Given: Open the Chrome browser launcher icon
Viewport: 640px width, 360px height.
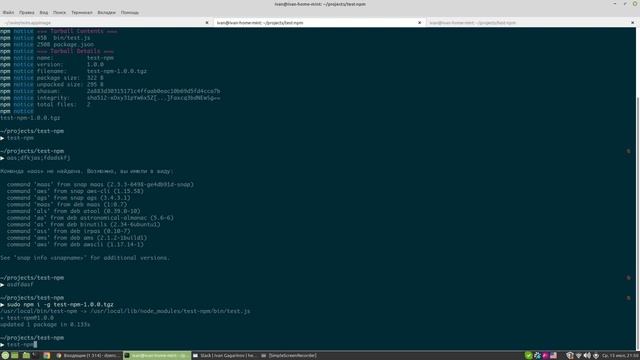Looking at the screenshot, I should (47, 356).
